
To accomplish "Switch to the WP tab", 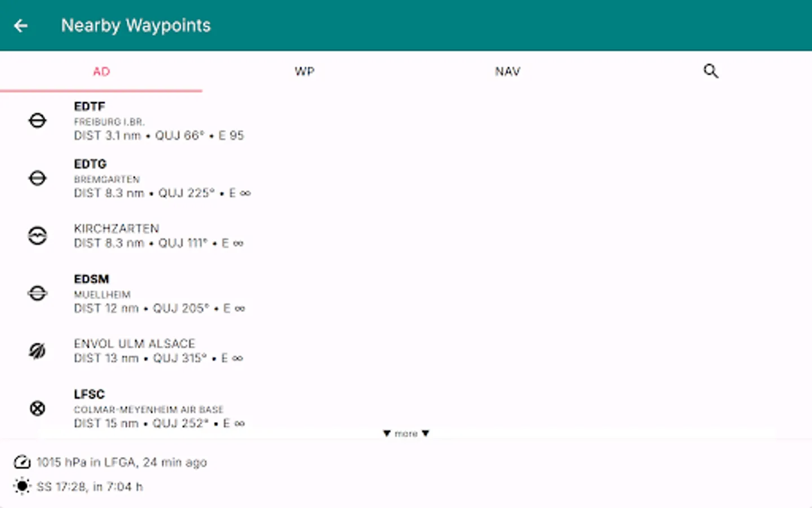I will (x=304, y=72).
